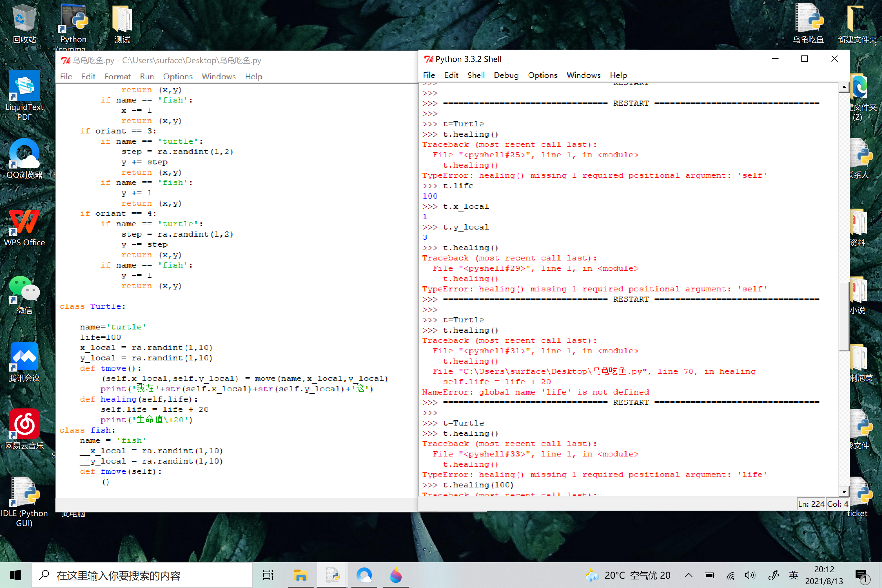Open the notification center icon

[862, 575]
